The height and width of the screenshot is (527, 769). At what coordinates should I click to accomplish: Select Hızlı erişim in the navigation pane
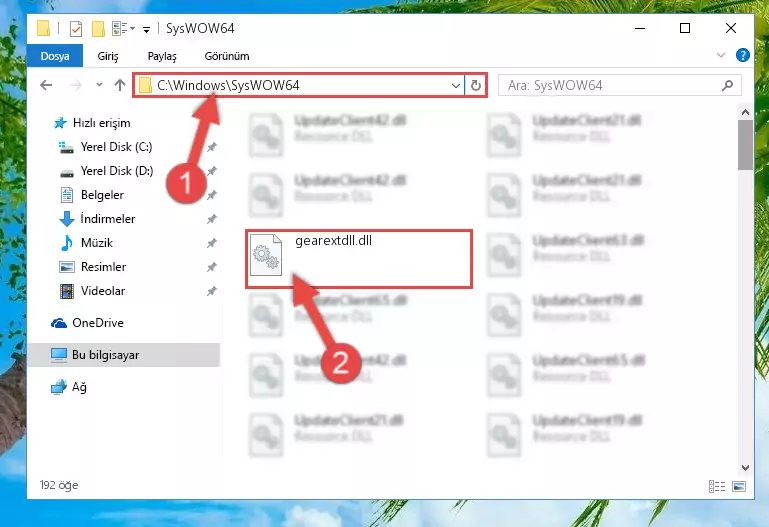point(102,123)
